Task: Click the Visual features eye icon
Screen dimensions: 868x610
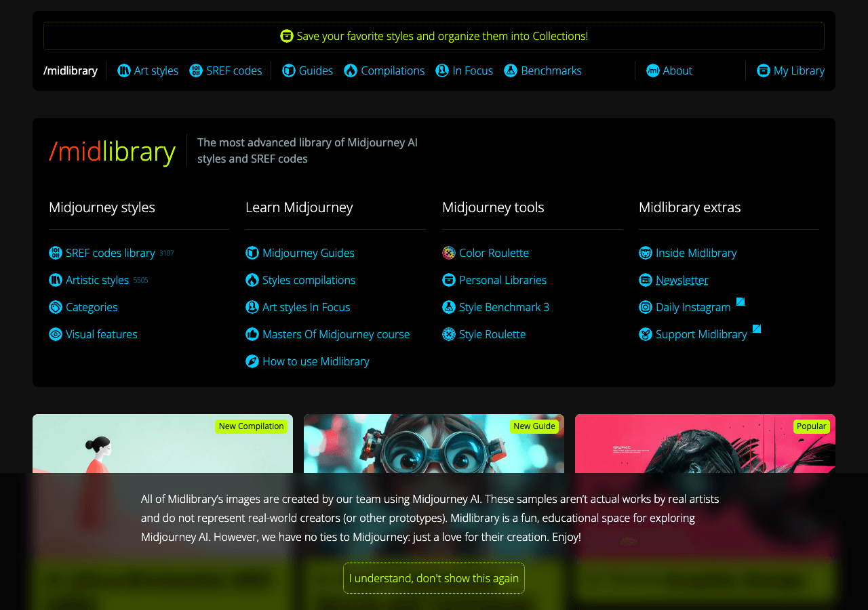Action: 56,334
